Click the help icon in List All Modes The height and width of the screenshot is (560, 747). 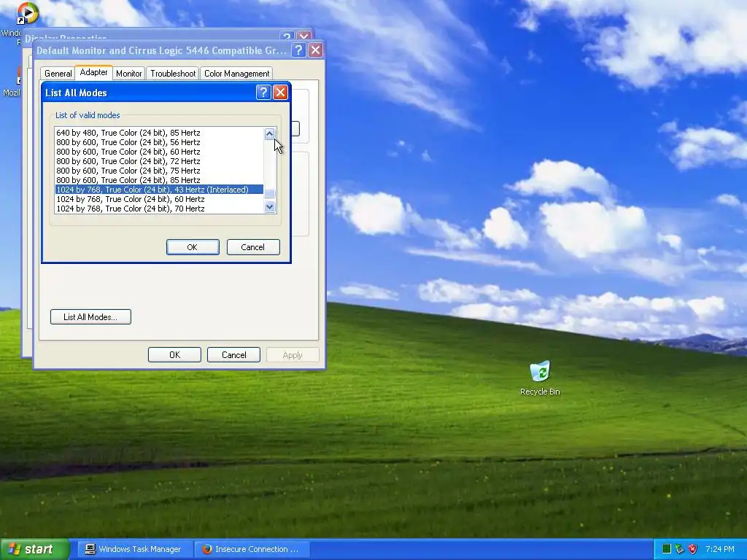click(263, 93)
